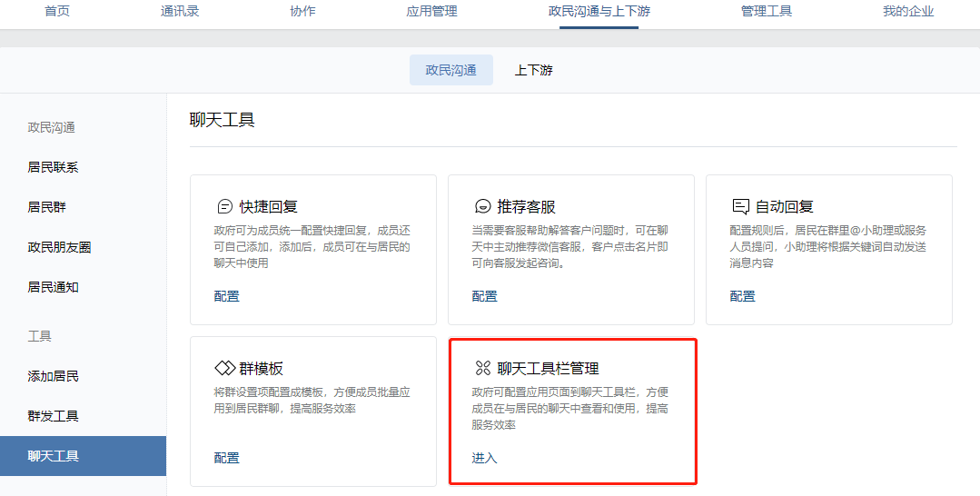Click the 群模板 card title
This screenshot has height=496, width=980.
click(262, 368)
